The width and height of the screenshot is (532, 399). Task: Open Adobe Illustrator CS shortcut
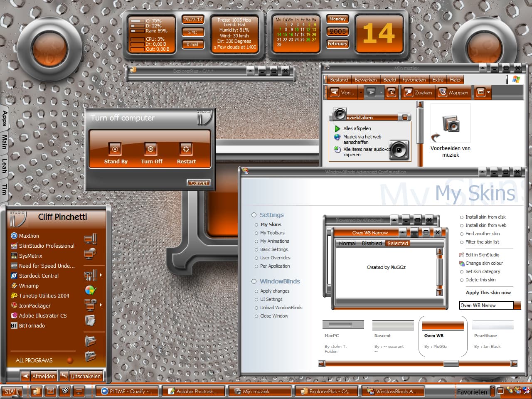[39, 315]
